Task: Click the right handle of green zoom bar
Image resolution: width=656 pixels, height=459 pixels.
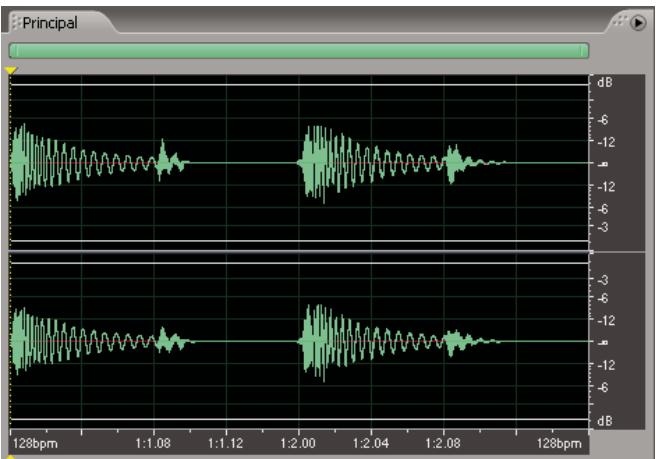Action: [x=584, y=51]
